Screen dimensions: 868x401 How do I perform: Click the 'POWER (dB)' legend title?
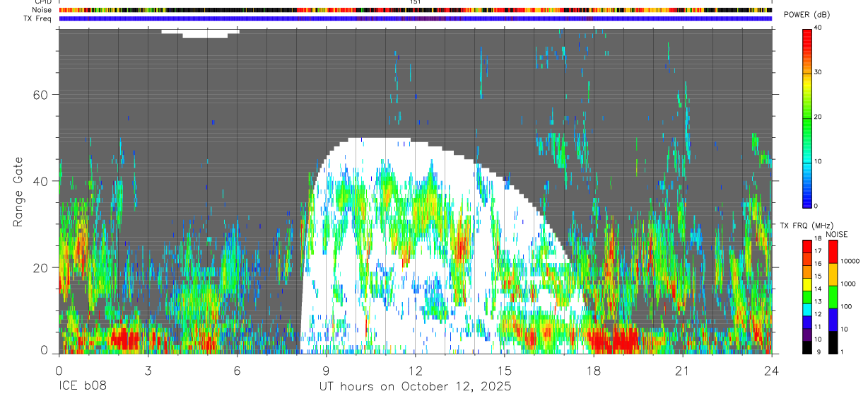click(x=807, y=16)
